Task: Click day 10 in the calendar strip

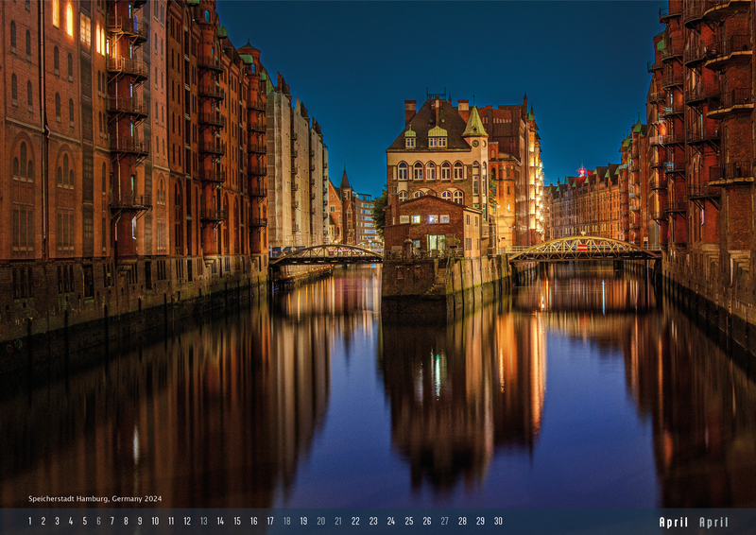Action: point(155,521)
